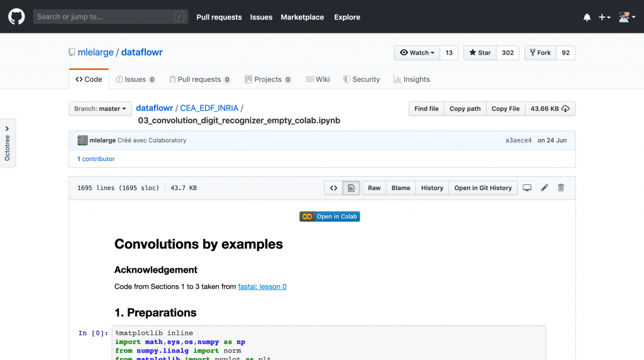
Task: Follow the fastai: lesson 0 link
Action: pos(262,286)
